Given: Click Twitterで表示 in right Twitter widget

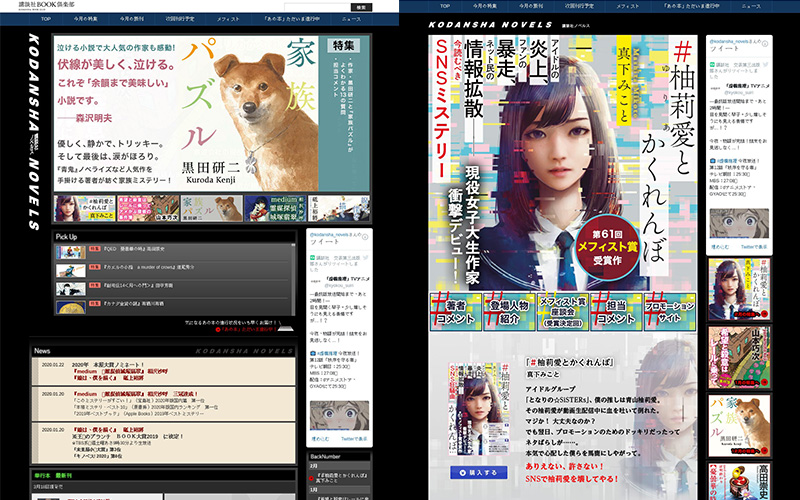Looking at the screenshot, I should tap(754, 247).
